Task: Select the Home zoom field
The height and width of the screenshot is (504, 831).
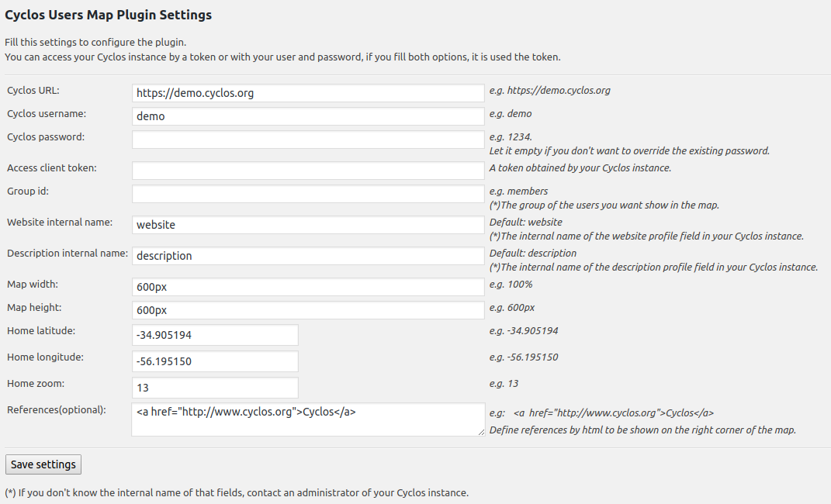Action: (215, 388)
